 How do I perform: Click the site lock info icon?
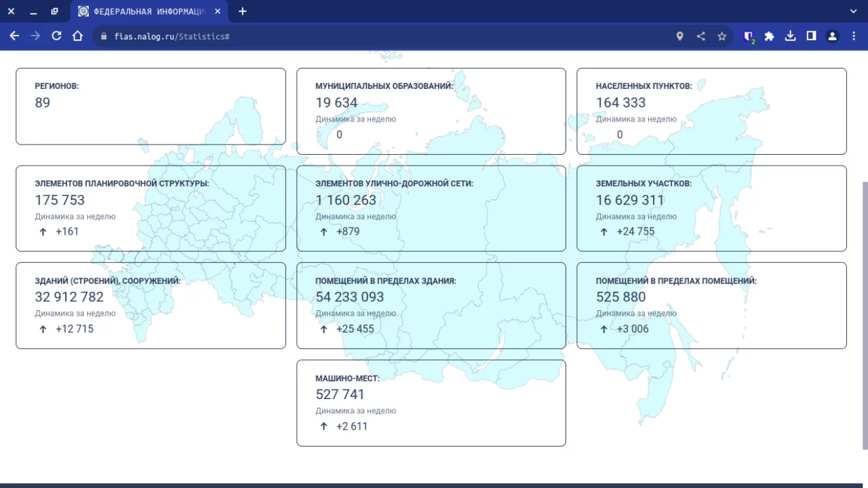(x=104, y=36)
